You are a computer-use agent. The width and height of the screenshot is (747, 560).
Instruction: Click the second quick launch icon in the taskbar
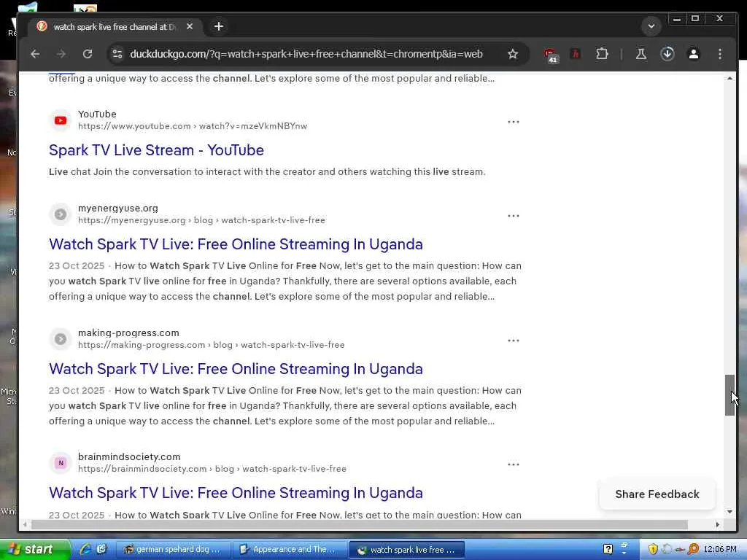point(101,549)
